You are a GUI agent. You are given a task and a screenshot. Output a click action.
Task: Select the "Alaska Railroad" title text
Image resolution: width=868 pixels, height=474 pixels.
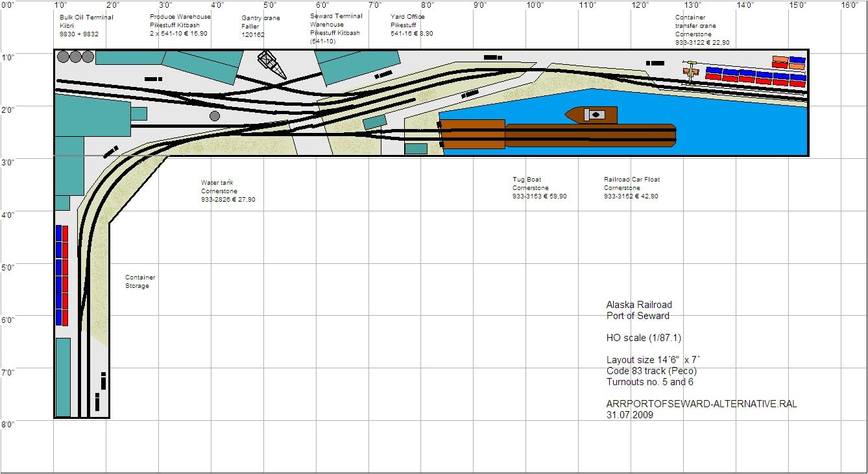coord(639,305)
